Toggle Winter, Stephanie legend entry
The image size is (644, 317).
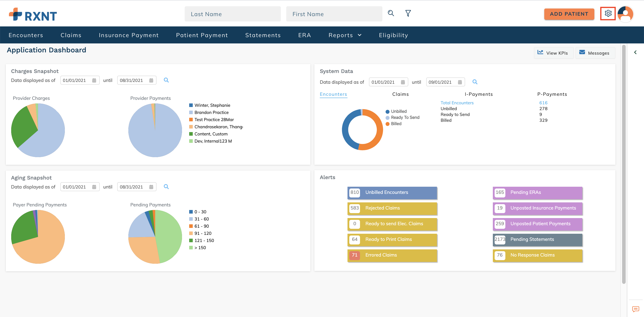(x=212, y=105)
